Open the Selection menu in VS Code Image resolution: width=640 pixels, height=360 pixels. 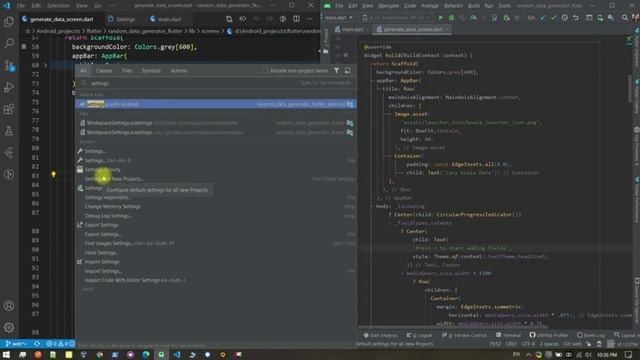tap(58, 6)
